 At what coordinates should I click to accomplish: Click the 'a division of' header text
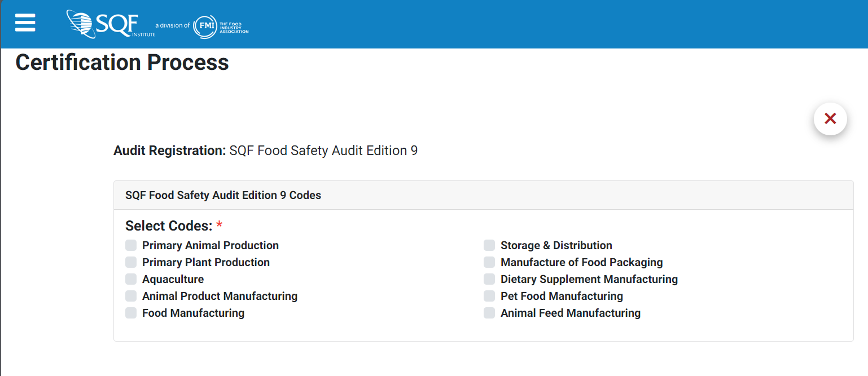(172, 25)
